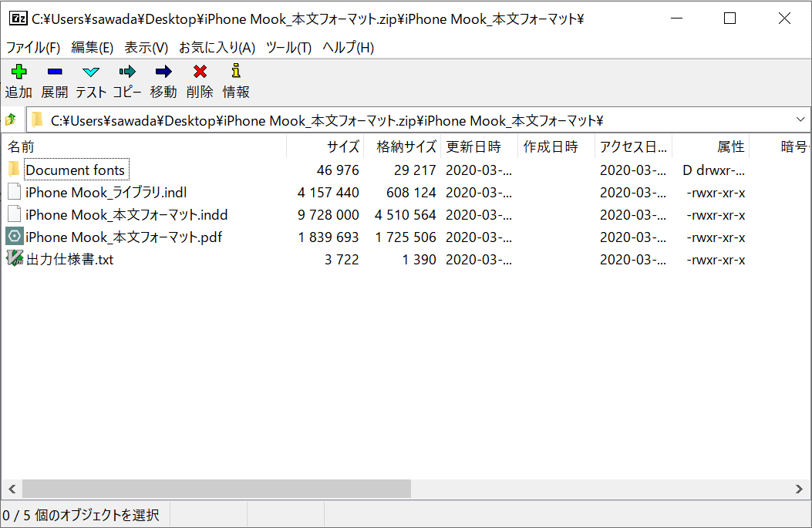The width and height of the screenshot is (812, 528).
Task: Open the Document fonts folder
Action: pos(76,170)
